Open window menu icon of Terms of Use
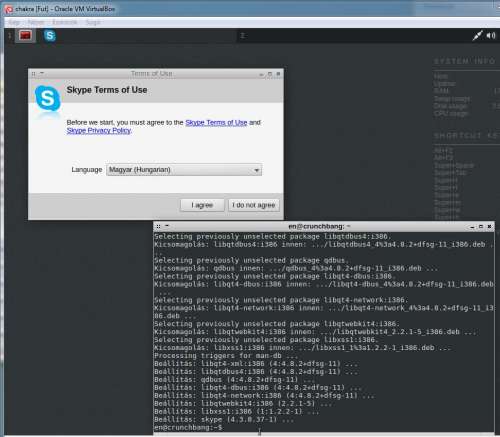This screenshot has height=437, width=500. 33,74
